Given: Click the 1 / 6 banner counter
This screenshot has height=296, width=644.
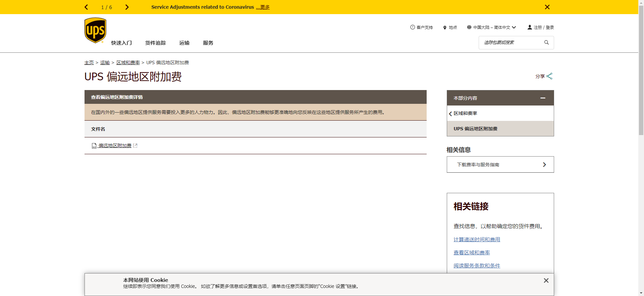Looking at the screenshot, I should pos(107,7).
